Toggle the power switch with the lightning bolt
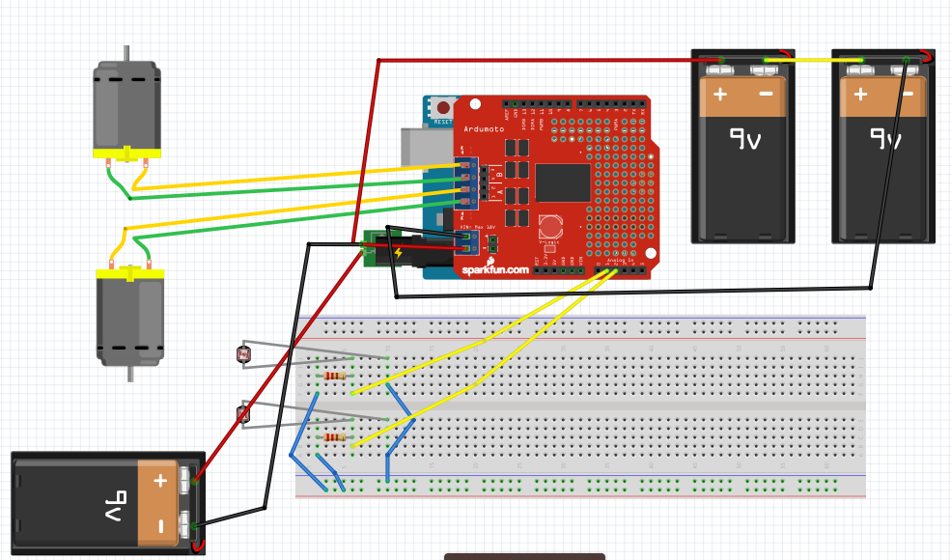This screenshot has width=951, height=560. [x=397, y=254]
